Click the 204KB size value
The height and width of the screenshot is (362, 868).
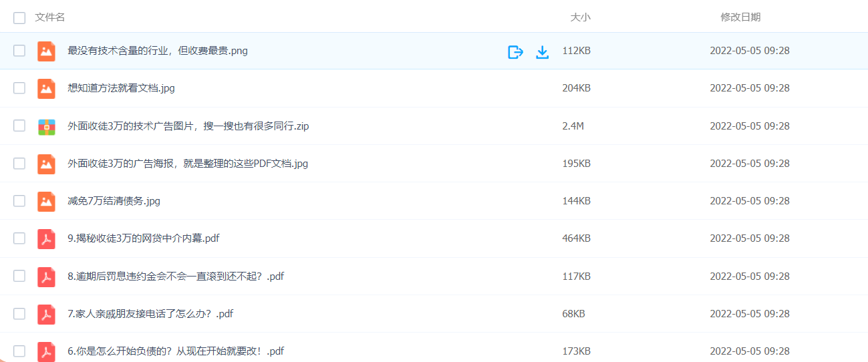pyautogui.click(x=576, y=88)
